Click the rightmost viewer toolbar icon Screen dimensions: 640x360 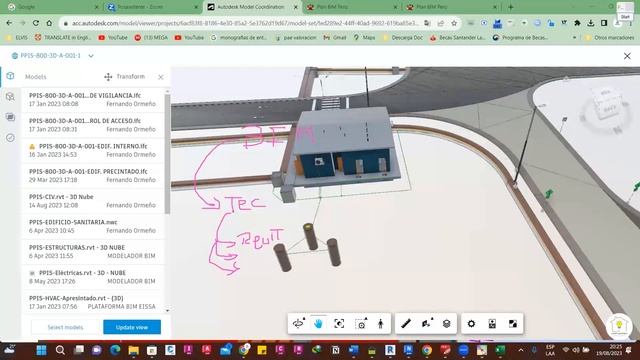[513, 324]
